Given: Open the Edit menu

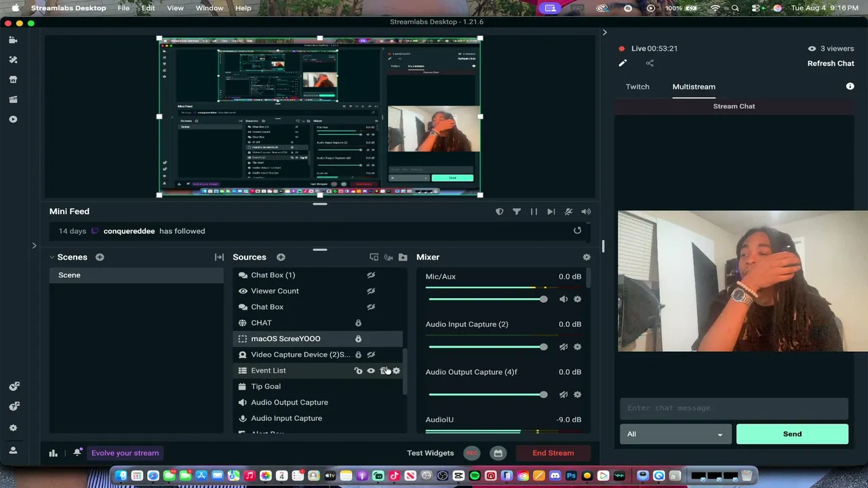Looking at the screenshot, I should click(x=148, y=8).
